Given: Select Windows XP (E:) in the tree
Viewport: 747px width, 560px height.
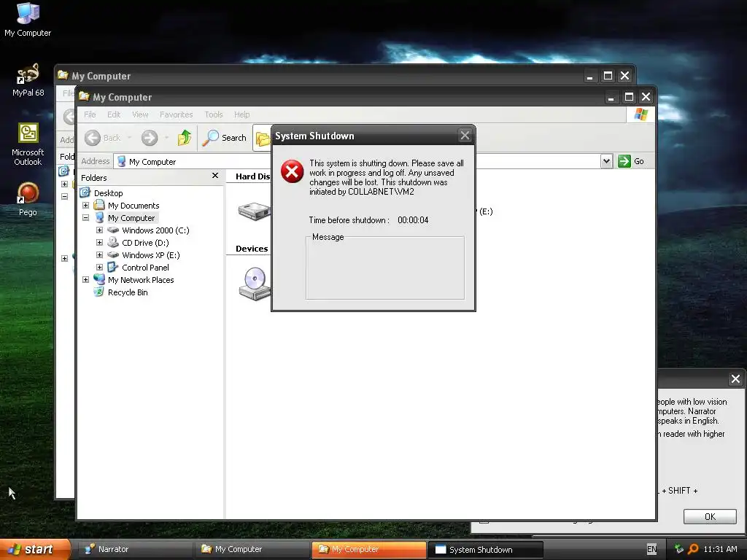Looking at the screenshot, I should tap(150, 255).
